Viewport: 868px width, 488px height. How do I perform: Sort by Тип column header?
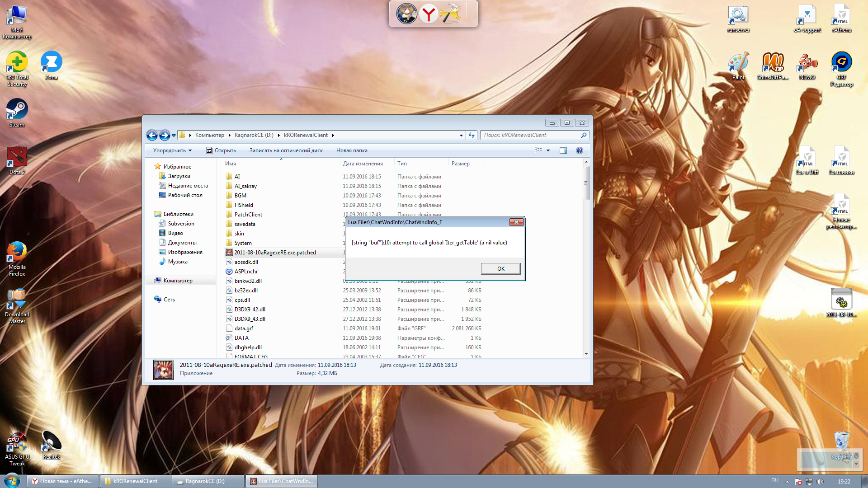421,164
